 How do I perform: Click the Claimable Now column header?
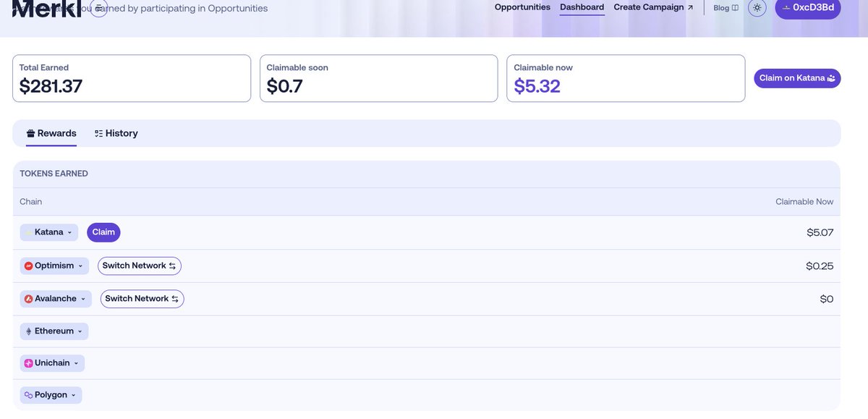coord(804,202)
